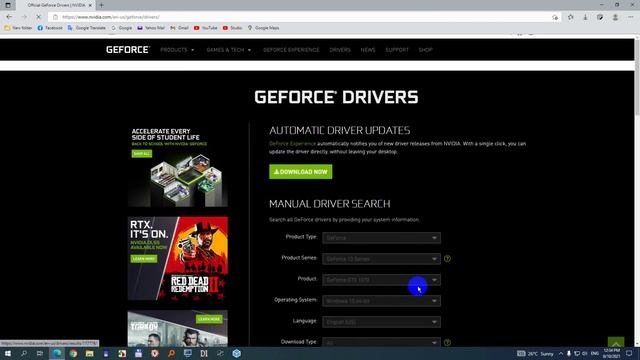The width and height of the screenshot is (640, 360).
Task: Open the Drivers nav item
Action: coord(340,50)
